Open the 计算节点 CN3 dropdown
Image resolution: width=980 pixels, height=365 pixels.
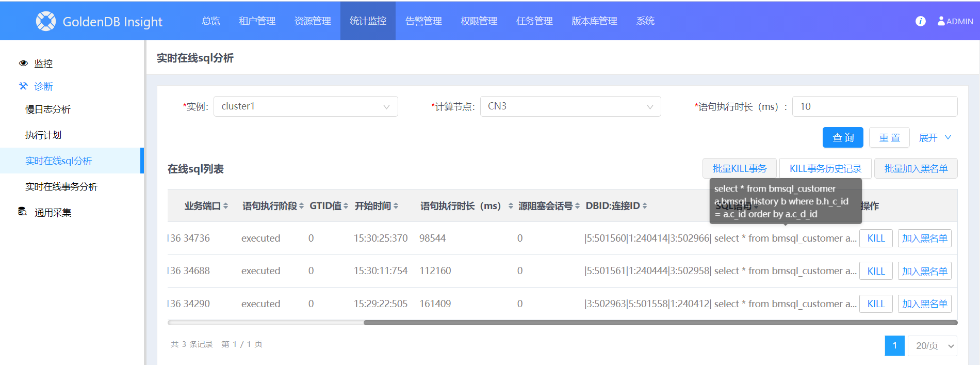570,106
